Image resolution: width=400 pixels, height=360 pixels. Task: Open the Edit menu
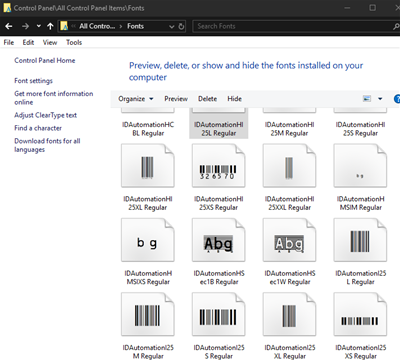pos(28,42)
